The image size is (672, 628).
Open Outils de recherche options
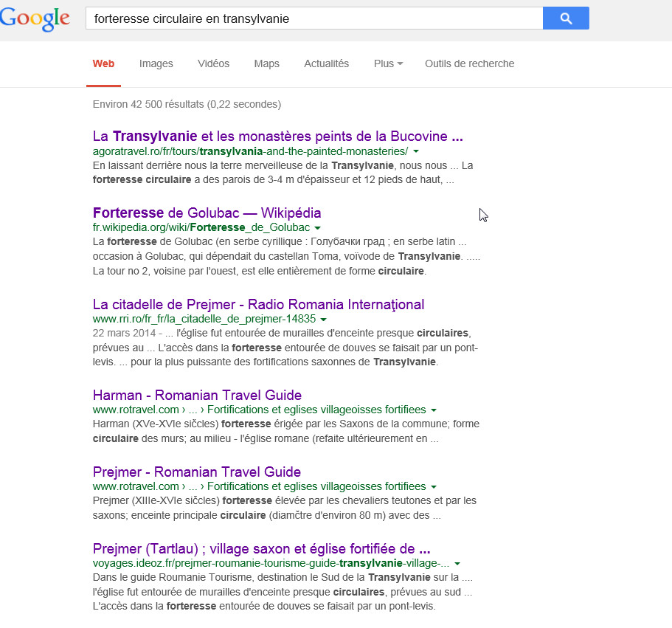pyautogui.click(x=469, y=63)
